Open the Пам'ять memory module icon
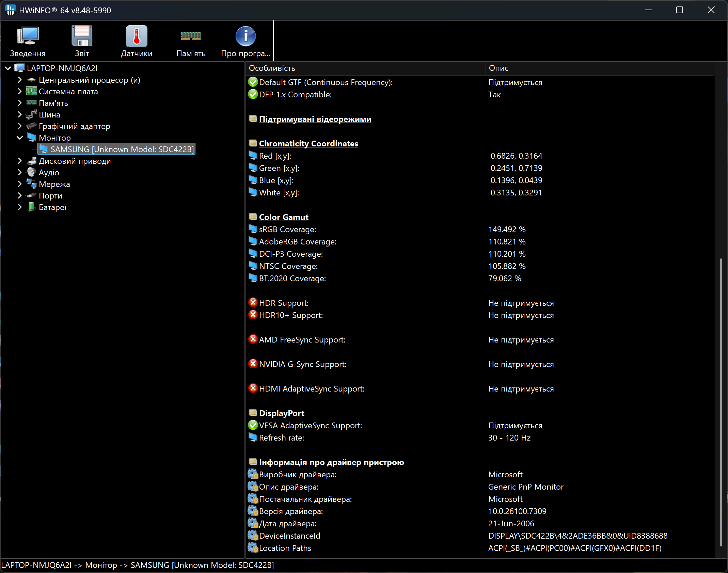The height and width of the screenshot is (573, 728). [191, 35]
